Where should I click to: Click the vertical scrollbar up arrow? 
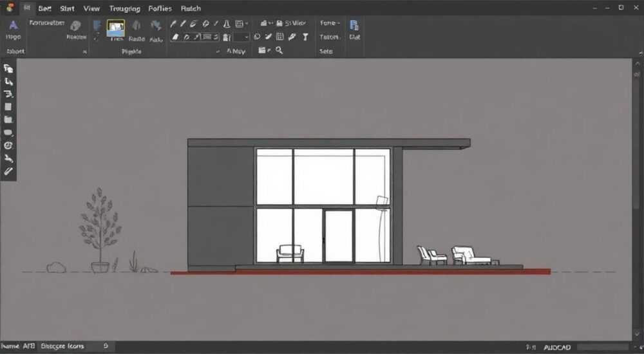pyautogui.click(x=638, y=64)
